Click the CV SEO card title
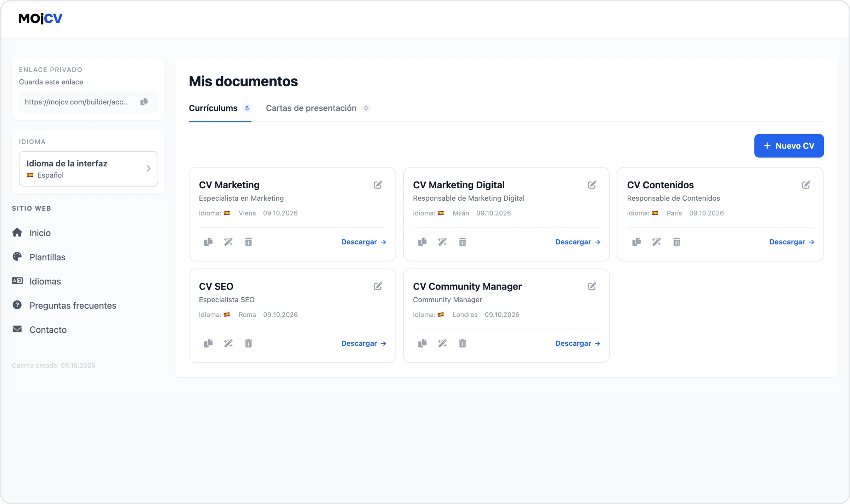Screen dimensions: 850x504 pyautogui.click(x=216, y=286)
